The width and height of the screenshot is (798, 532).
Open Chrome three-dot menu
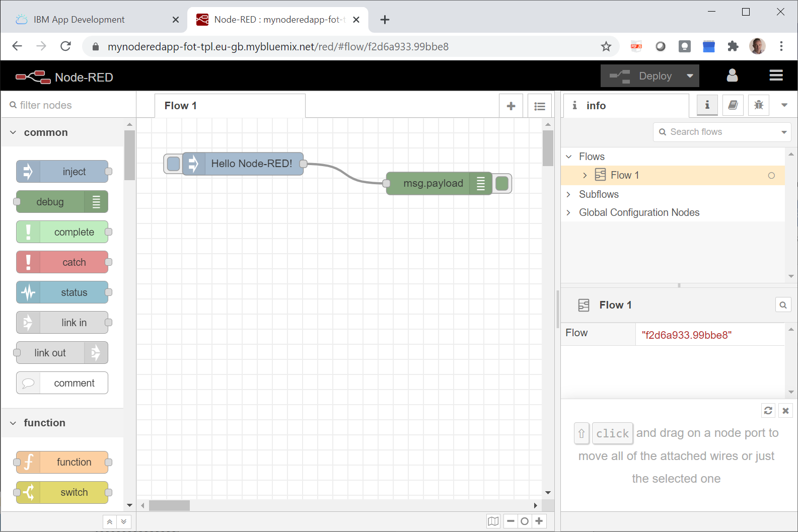point(781,47)
